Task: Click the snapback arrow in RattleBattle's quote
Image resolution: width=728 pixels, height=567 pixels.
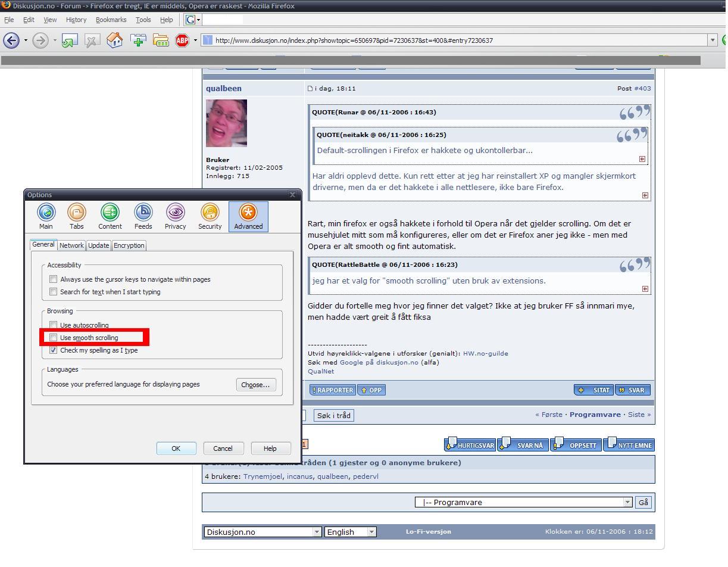Action: pos(645,289)
